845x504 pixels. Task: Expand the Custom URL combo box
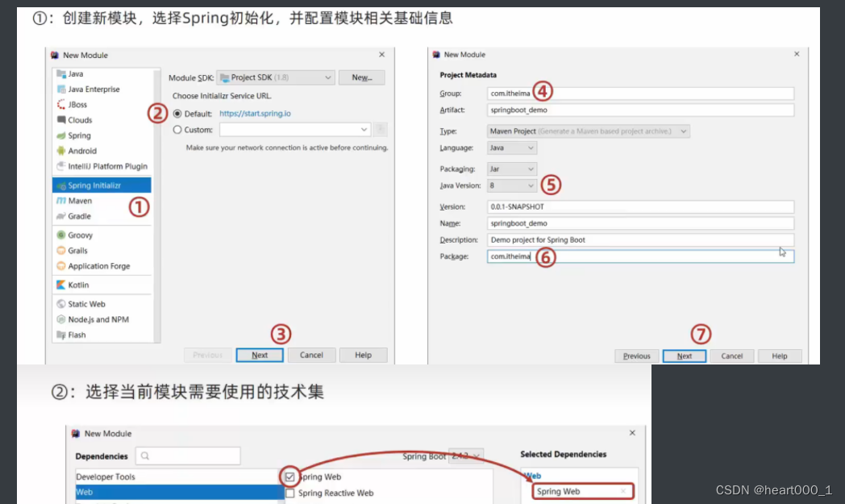(364, 130)
